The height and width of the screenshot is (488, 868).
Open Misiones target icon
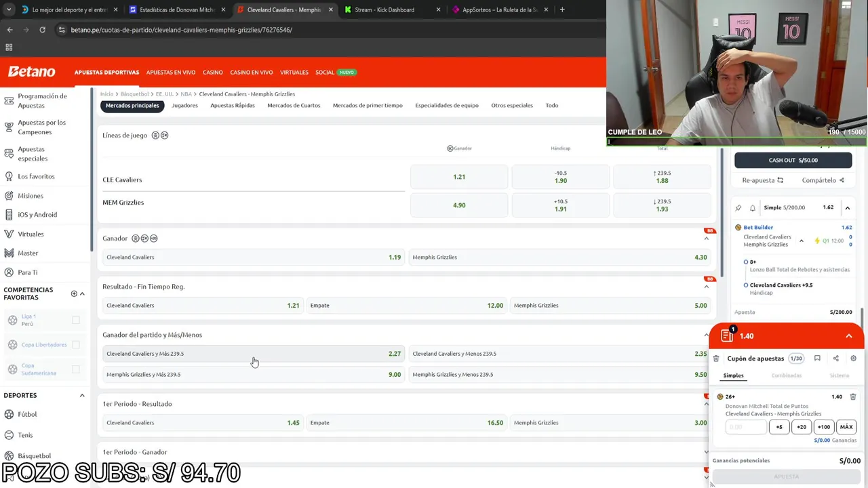click(9, 195)
